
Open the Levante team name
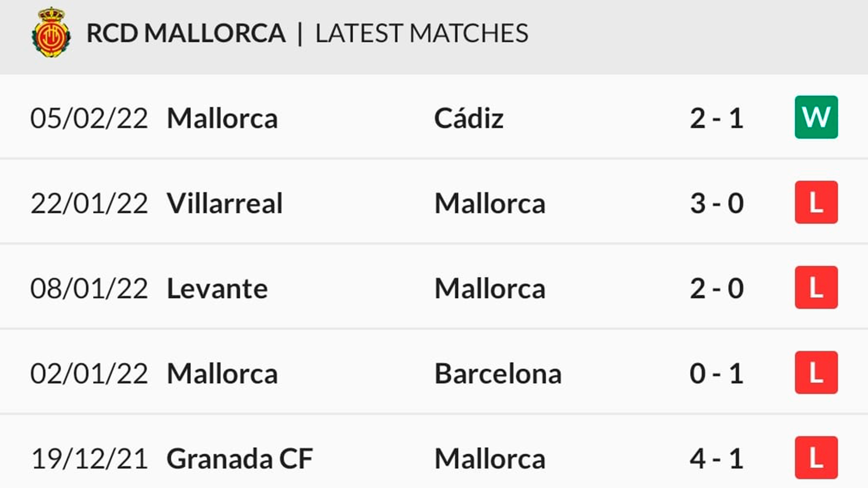(x=217, y=288)
